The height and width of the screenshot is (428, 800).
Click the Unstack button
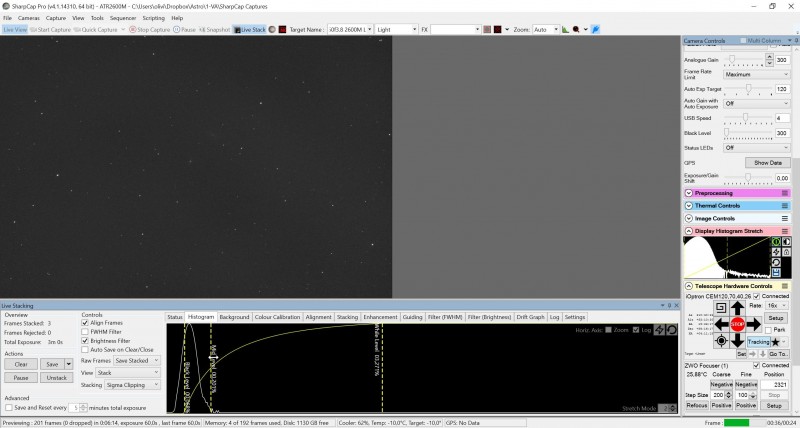pyautogui.click(x=57, y=377)
